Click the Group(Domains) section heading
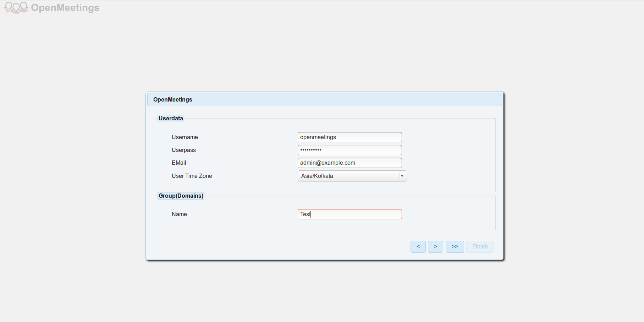Viewport: 644px width, 322px height. click(181, 196)
